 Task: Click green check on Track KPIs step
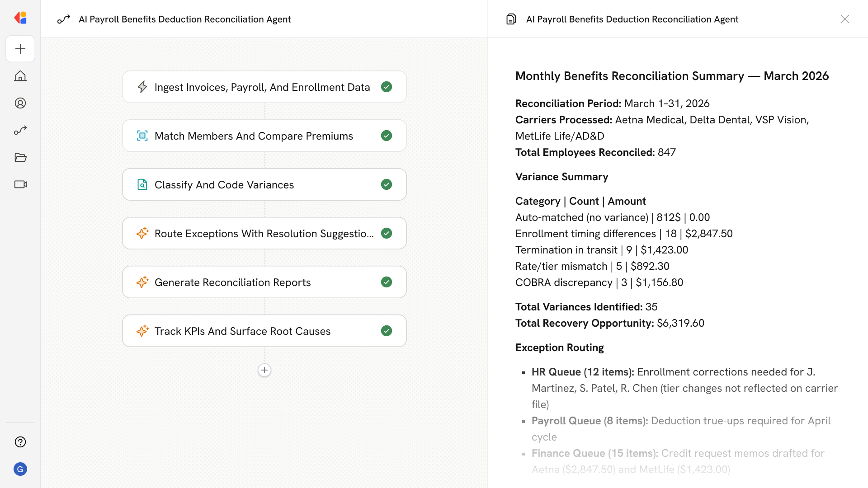[x=387, y=331]
